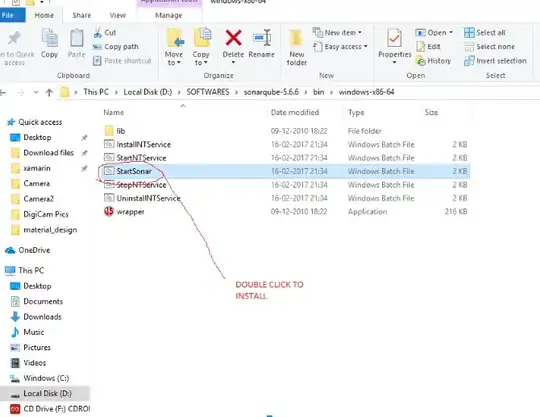The width and height of the screenshot is (540, 417).
Task: Switch to the View ribbon tab
Action: [117, 15]
